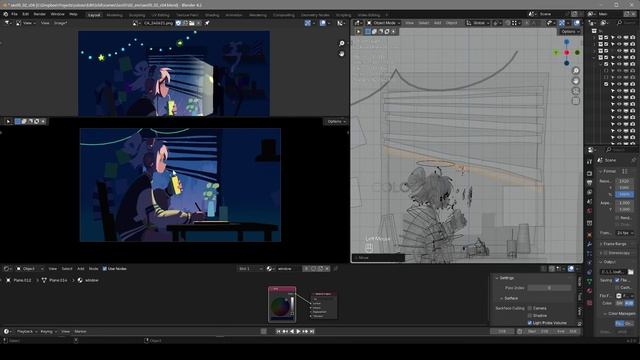Open the World properties tab icon
The image size is (640, 360).
[x=589, y=211]
